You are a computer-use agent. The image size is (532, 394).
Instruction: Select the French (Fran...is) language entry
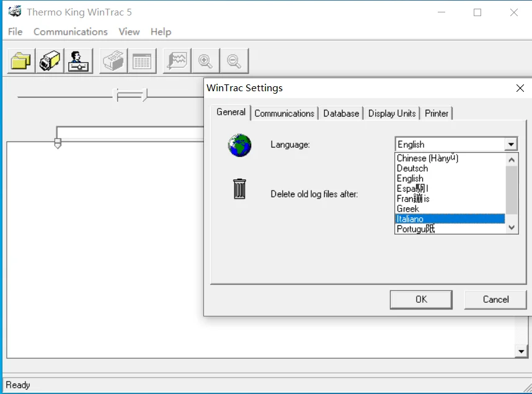(x=450, y=199)
